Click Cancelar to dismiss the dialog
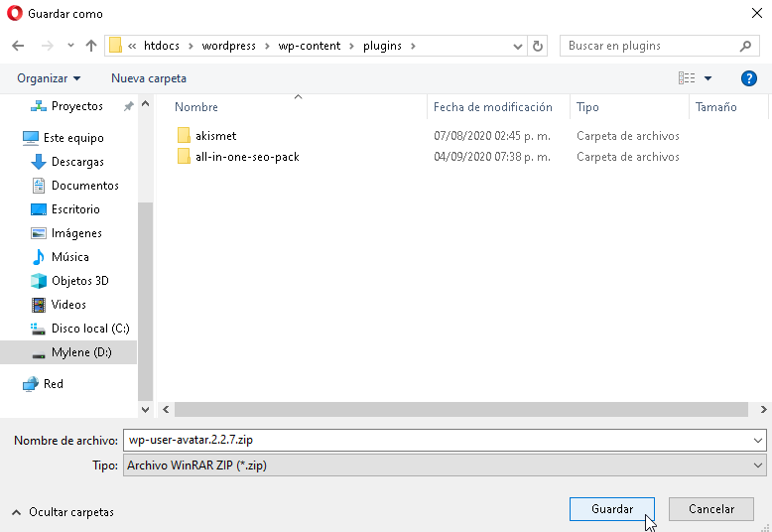The height and width of the screenshot is (532, 772). tap(710, 509)
